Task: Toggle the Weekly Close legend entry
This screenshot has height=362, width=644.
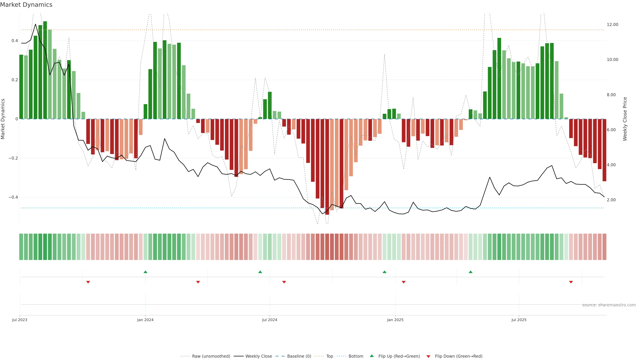Action: tap(258, 356)
